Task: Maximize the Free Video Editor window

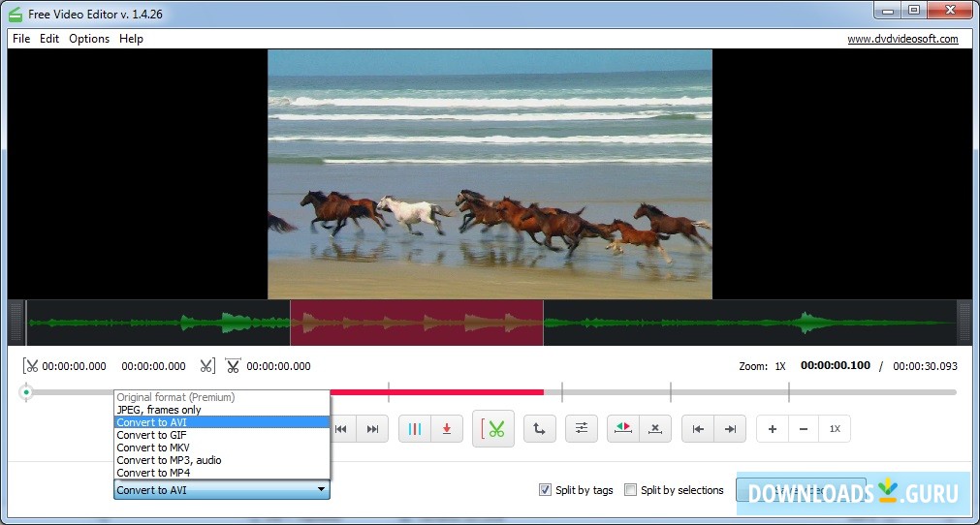Action: click(x=914, y=10)
